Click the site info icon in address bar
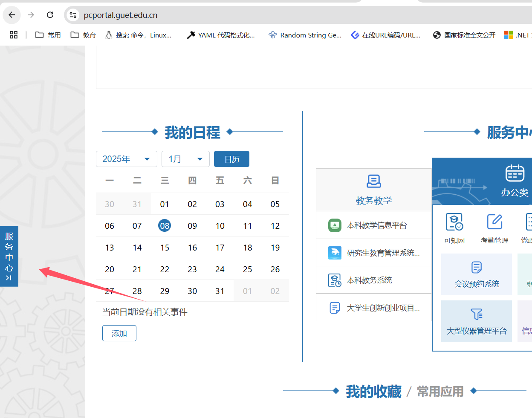The image size is (532, 418). click(x=73, y=15)
